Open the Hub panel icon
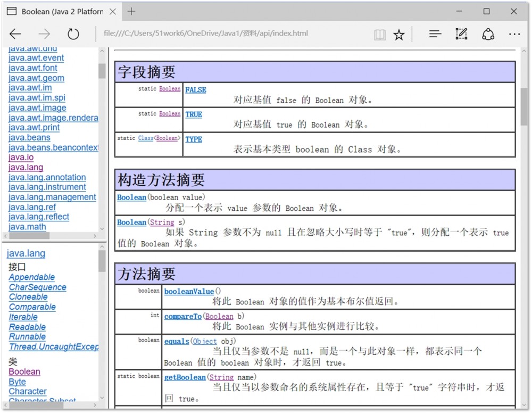 (x=435, y=33)
